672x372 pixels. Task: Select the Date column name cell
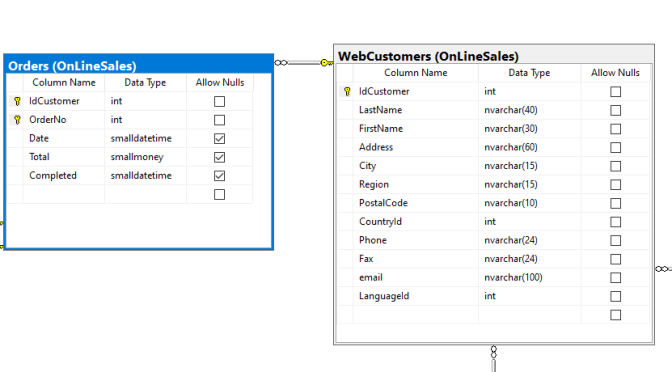click(64, 138)
